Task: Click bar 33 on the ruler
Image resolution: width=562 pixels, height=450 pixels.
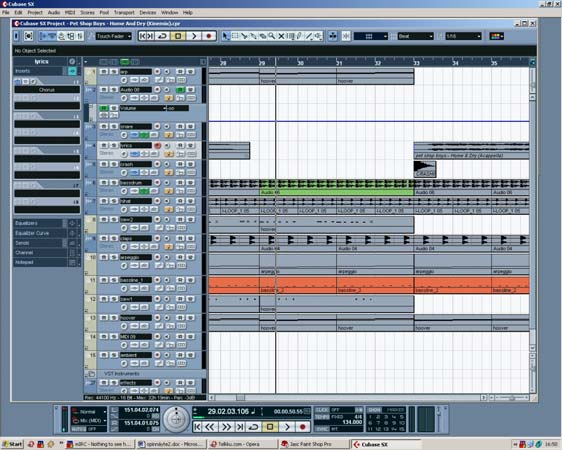Action: [416, 63]
